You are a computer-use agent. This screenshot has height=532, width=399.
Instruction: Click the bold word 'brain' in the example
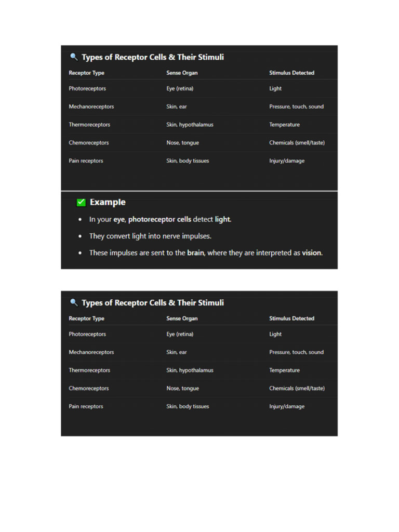point(196,253)
